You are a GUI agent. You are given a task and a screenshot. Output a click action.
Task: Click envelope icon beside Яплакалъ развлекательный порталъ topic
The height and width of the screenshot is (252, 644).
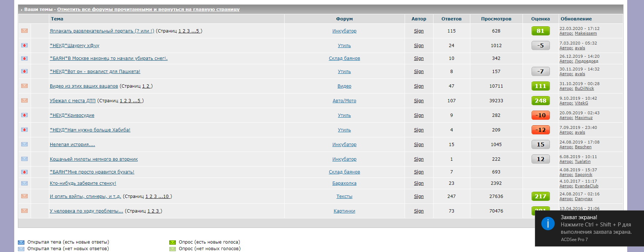click(x=24, y=31)
